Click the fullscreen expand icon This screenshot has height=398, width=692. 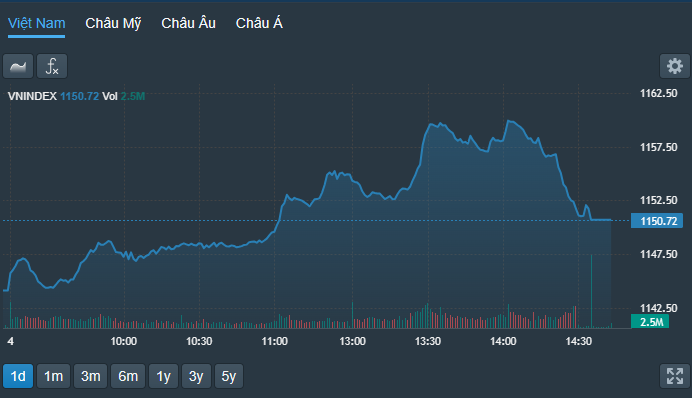pyautogui.click(x=674, y=376)
